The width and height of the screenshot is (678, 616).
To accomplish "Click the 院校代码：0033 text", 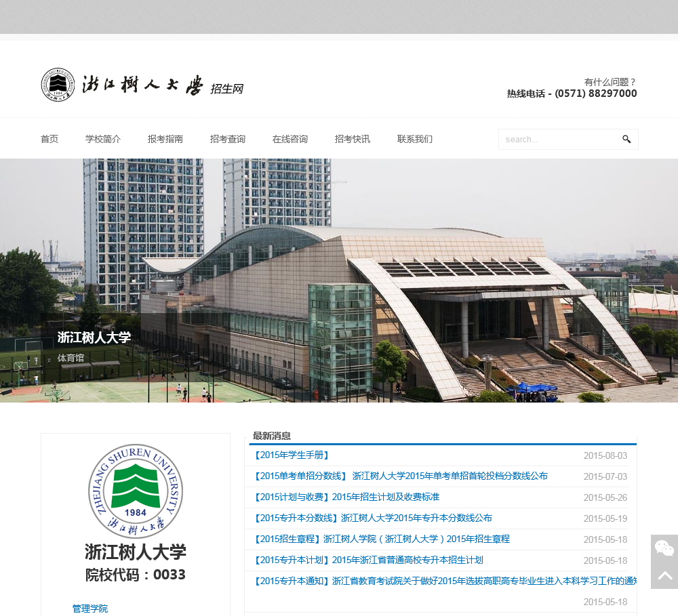I will pyautogui.click(x=136, y=575).
